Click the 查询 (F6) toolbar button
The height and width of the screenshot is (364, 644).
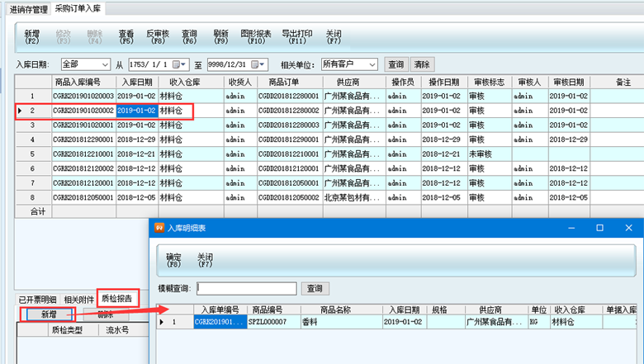pos(189,37)
